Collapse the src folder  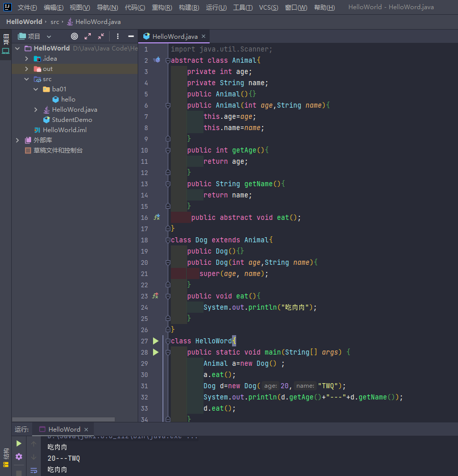point(27,79)
